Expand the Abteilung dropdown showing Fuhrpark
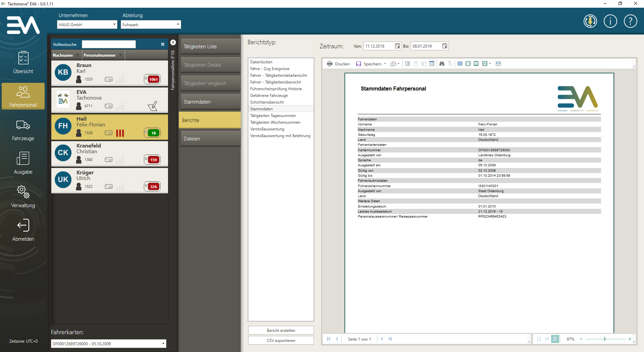Image resolution: width=644 pixels, height=352 pixels. [x=151, y=24]
